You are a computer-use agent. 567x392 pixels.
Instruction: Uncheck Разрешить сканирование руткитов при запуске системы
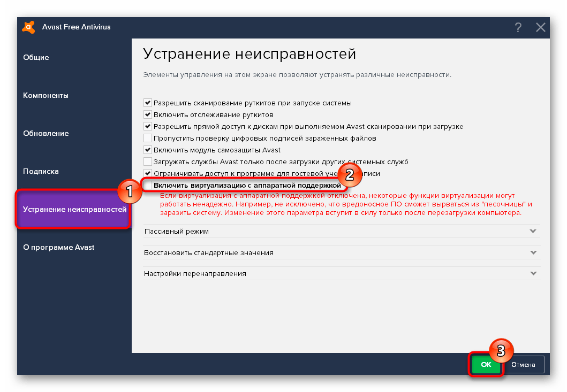tap(148, 103)
